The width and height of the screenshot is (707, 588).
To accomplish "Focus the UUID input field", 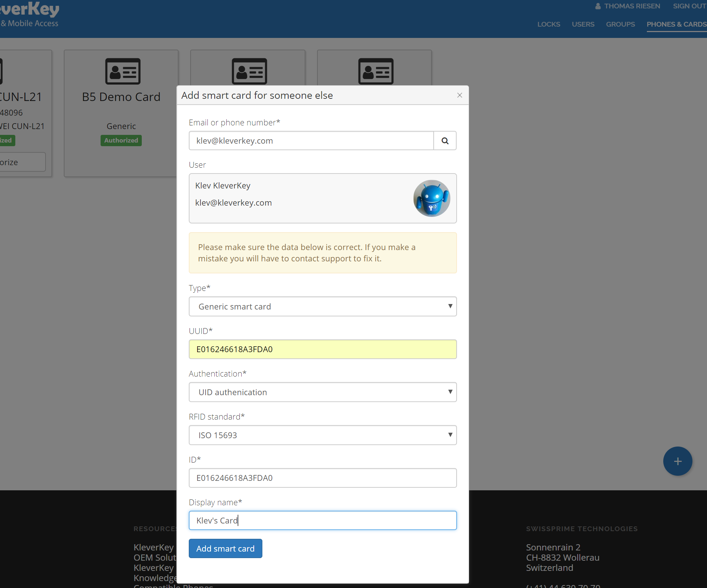I will 323,349.
